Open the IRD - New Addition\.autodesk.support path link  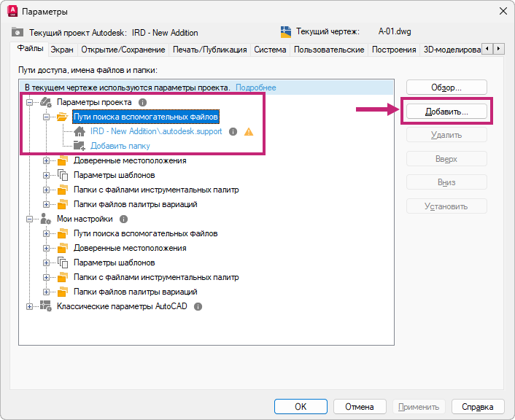[156, 131]
